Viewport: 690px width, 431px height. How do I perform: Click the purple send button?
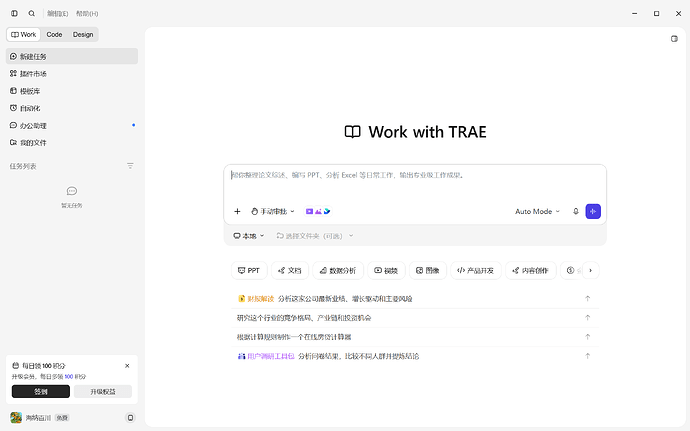[x=593, y=211]
